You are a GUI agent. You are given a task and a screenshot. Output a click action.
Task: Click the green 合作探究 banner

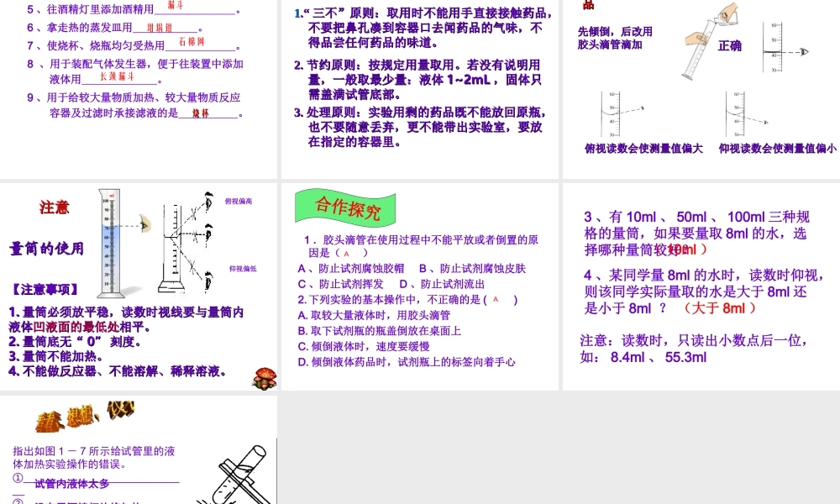345,207
